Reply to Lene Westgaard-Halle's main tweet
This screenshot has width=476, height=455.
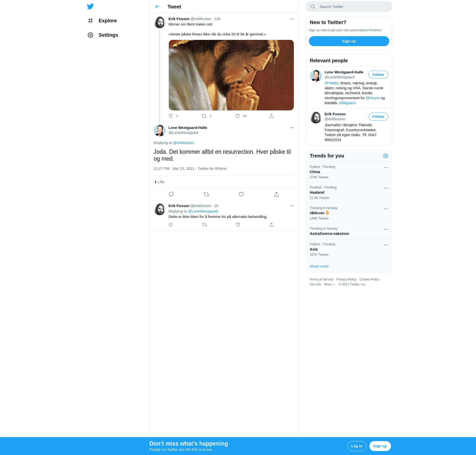171,194
